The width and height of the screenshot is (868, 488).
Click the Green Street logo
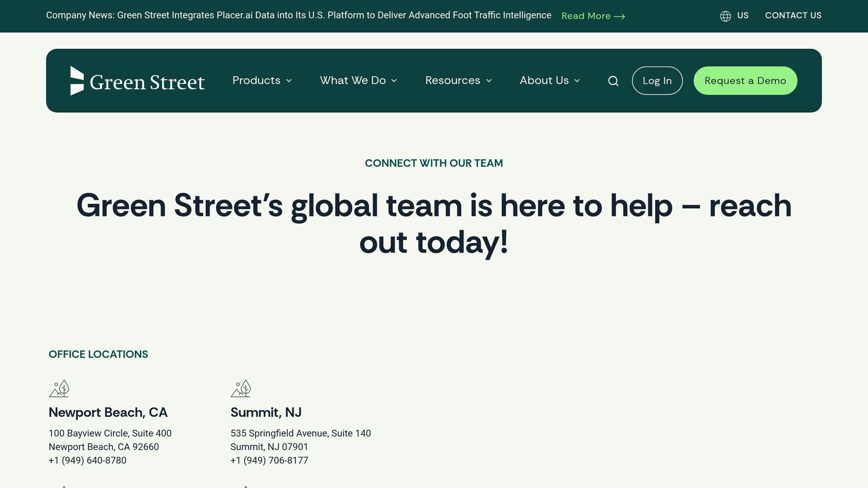click(x=137, y=81)
